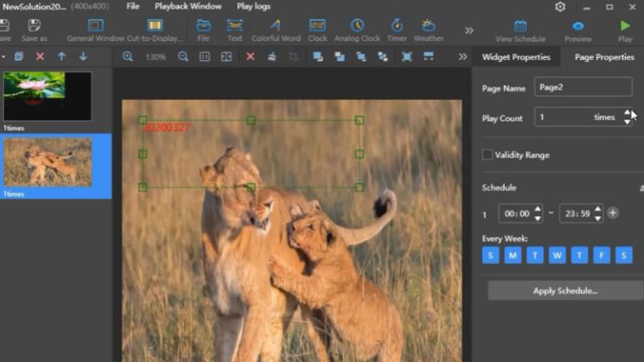This screenshot has height=362, width=644.
Task: Enable the Validity Range checkbox
Action: point(487,155)
